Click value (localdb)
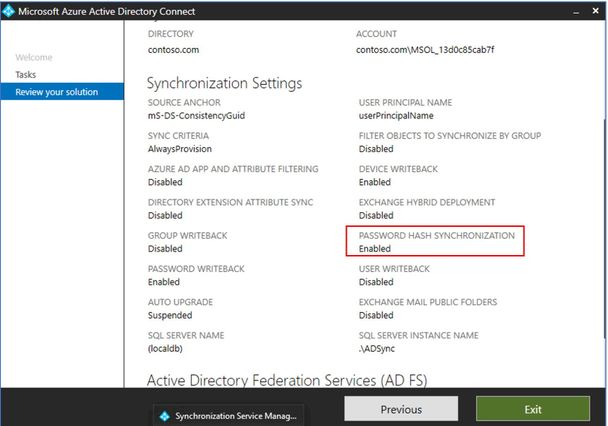 point(165,349)
